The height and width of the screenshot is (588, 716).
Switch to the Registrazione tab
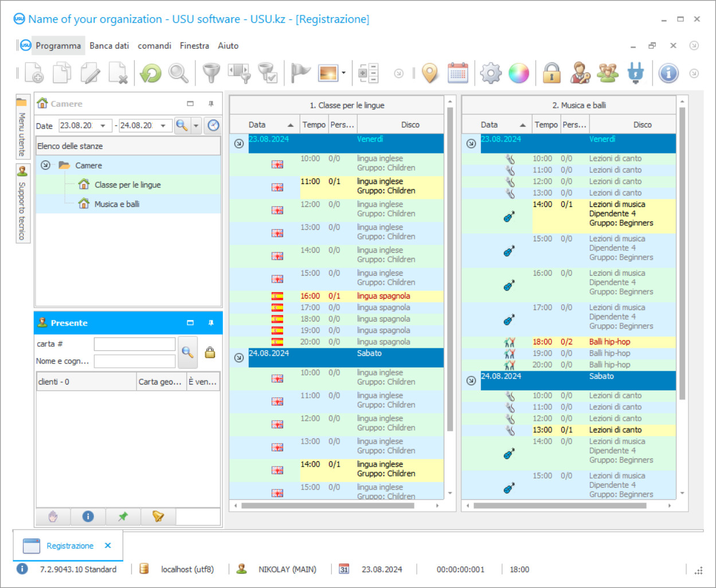(69, 546)
